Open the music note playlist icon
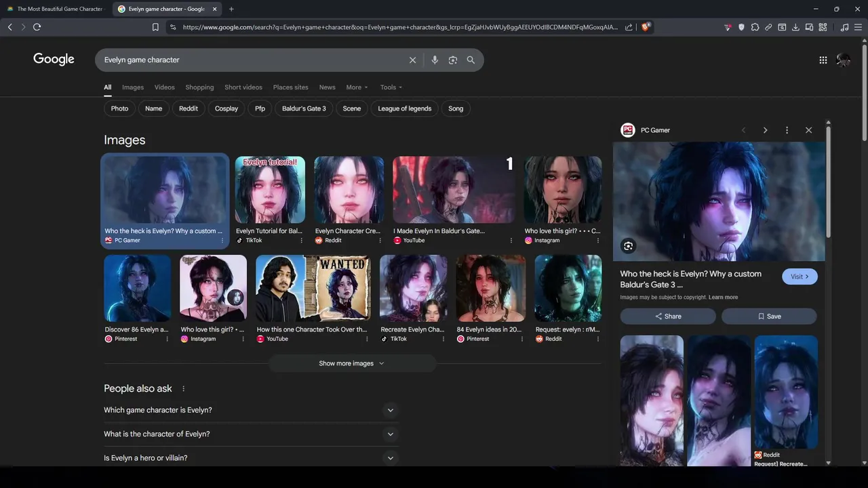The image size is (868, 488). (844, 27)
